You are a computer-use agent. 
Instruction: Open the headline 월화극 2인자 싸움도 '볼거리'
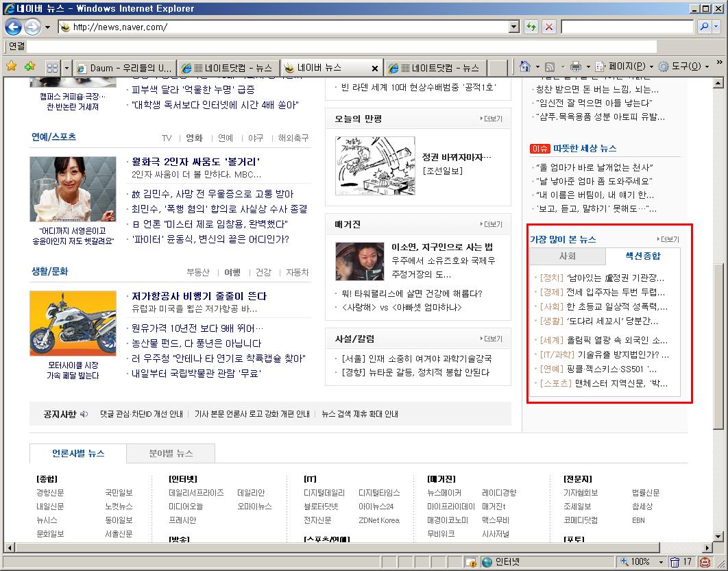[x=195, y=162]
